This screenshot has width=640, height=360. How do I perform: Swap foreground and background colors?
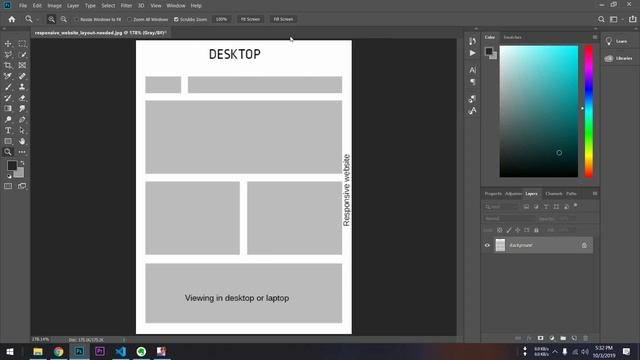tap(22, 163)
